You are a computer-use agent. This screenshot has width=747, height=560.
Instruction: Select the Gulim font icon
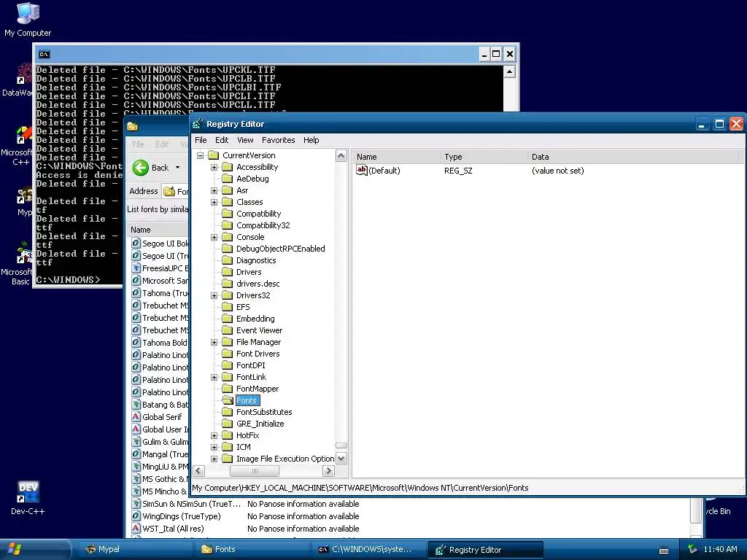pos(136,441)
